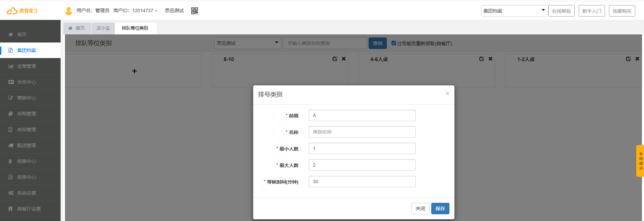Go to 微餐厅设置 in sidebar
This screenshot has height=221, width=644.
click(29, 209)
